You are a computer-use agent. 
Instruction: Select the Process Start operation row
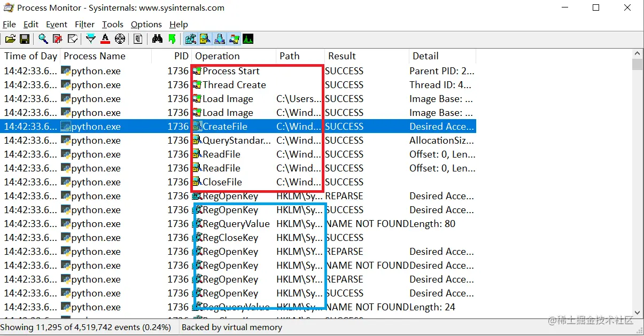[238, 71]
